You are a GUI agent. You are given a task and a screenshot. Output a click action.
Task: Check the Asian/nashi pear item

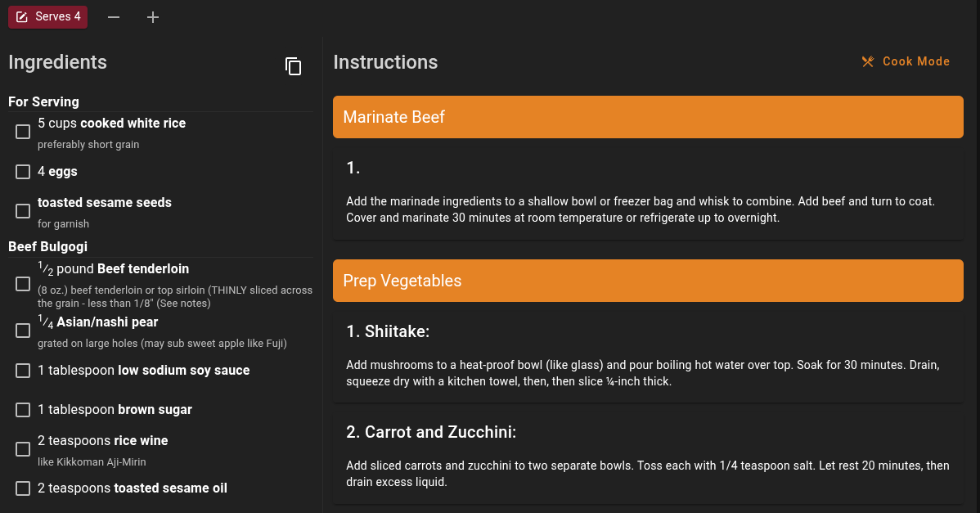pyautogui.click(x=23, y=331)
